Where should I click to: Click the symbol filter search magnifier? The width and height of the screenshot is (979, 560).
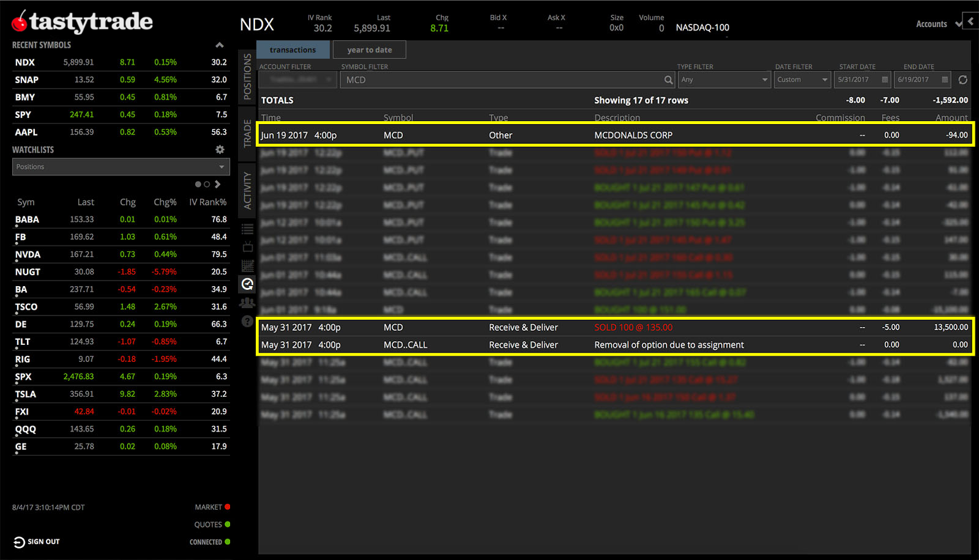tap(668, 79)
